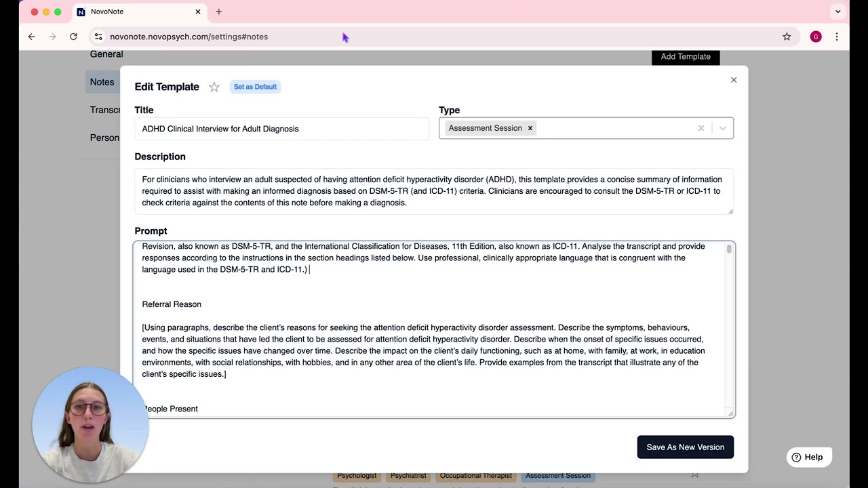Close the Edit Template dialog
The width and height of the screenshot is (868, 488).
pos(734,80)
